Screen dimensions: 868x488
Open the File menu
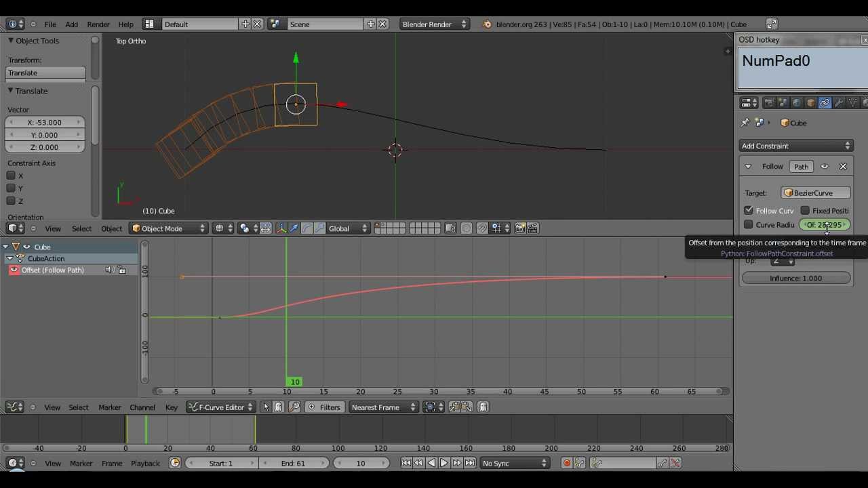tap(50, 24)
